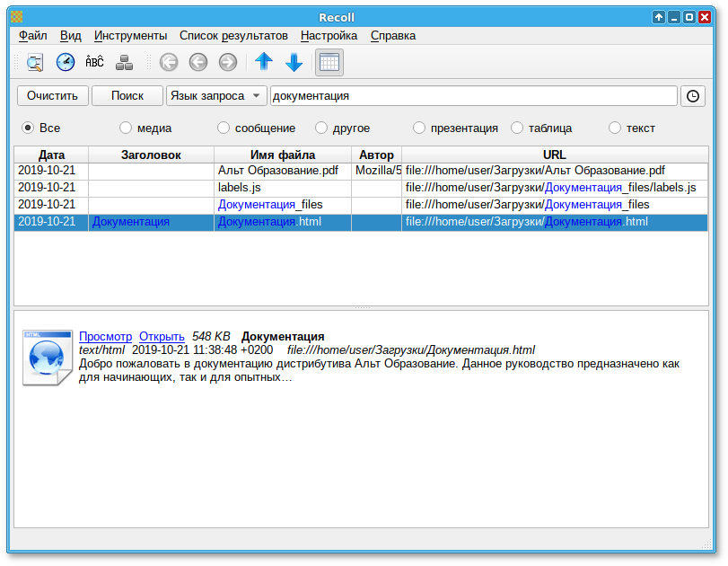Sort by the URL column header

pyautogui.click(x=555, y=155)
